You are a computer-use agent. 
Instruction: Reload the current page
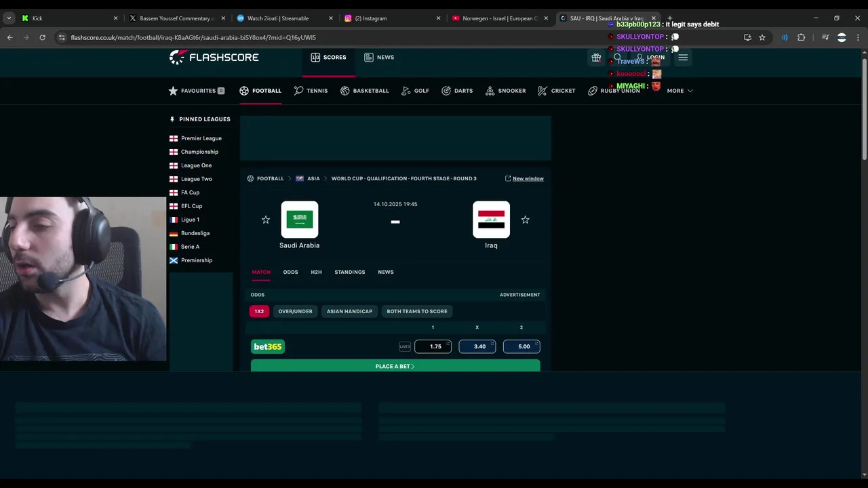(42, 37)
